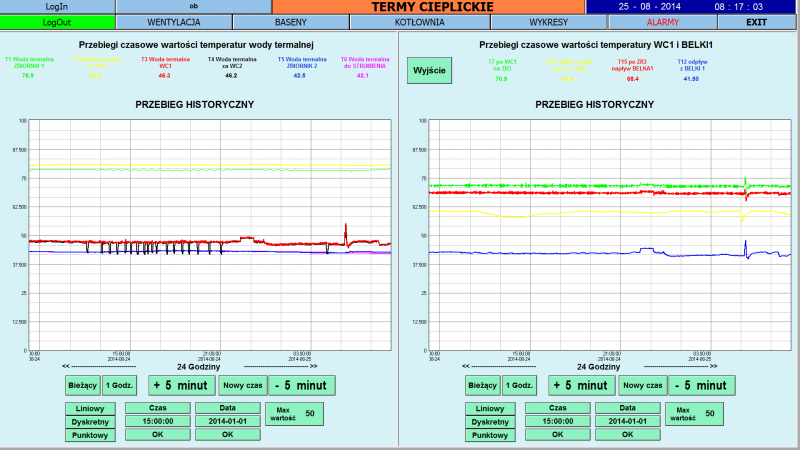Switch to the BASENY screen
This screenshot has width=800, height=450.
point(291,22)
